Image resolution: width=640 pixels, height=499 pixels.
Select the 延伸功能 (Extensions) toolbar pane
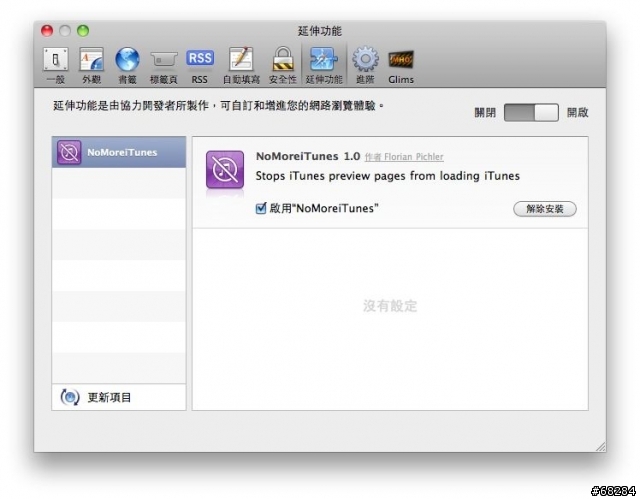pos(324,65)
